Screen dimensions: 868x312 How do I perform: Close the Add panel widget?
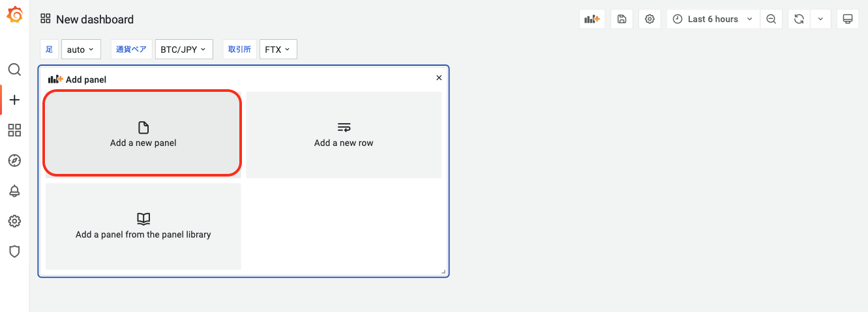tap(439, 78)
